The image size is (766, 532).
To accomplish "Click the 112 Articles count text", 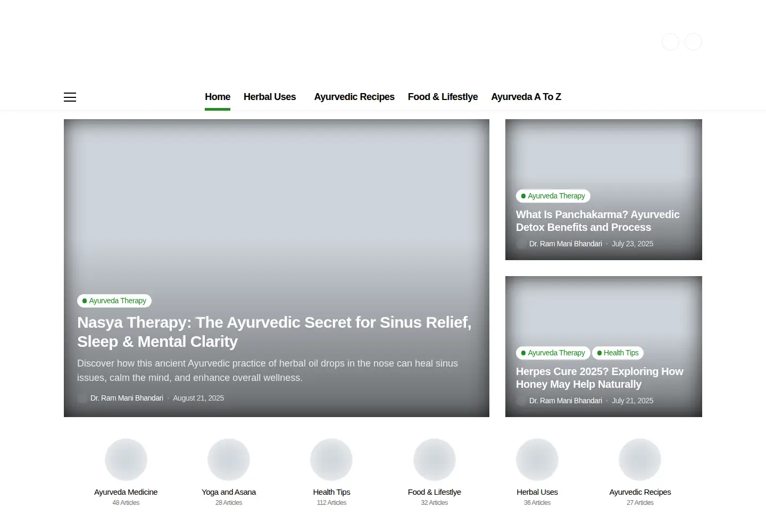I will coord(331,503).
